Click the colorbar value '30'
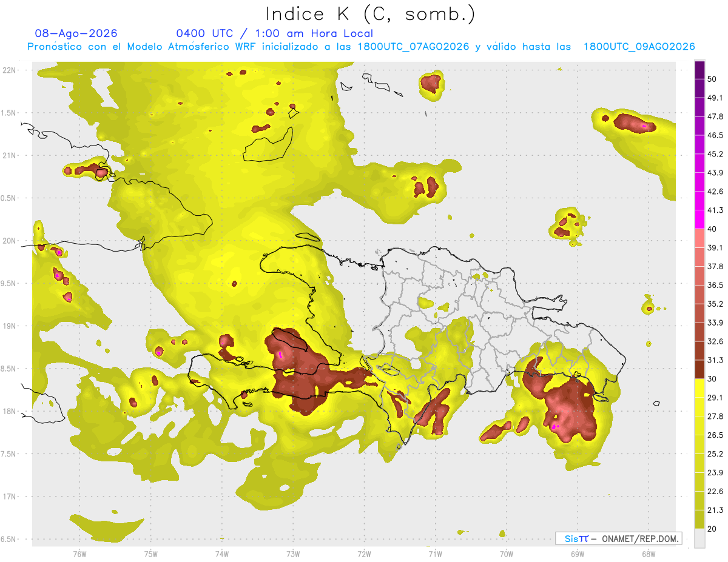728x562 pixels. click(712, 379)
